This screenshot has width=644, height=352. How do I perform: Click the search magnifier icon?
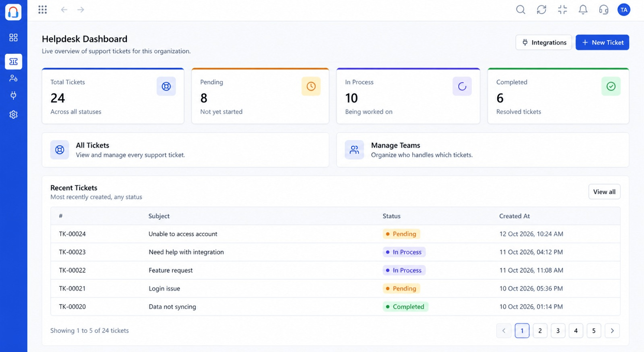[x=521, y=10]
